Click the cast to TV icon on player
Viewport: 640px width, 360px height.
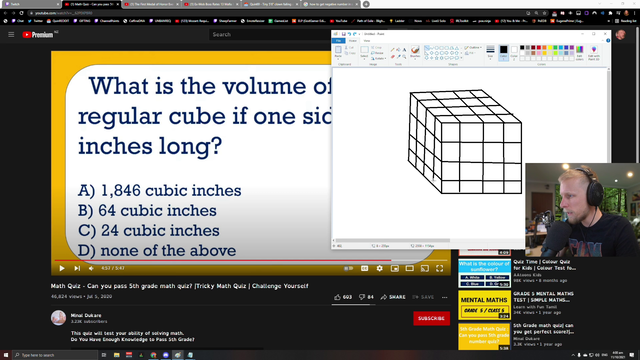pyautogui.click(x=425, y=268)
